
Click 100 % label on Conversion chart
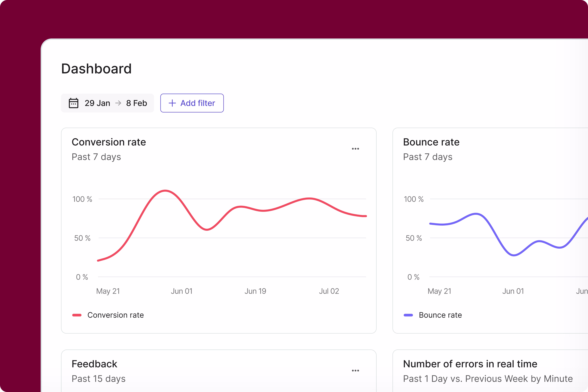coord(82,199)
